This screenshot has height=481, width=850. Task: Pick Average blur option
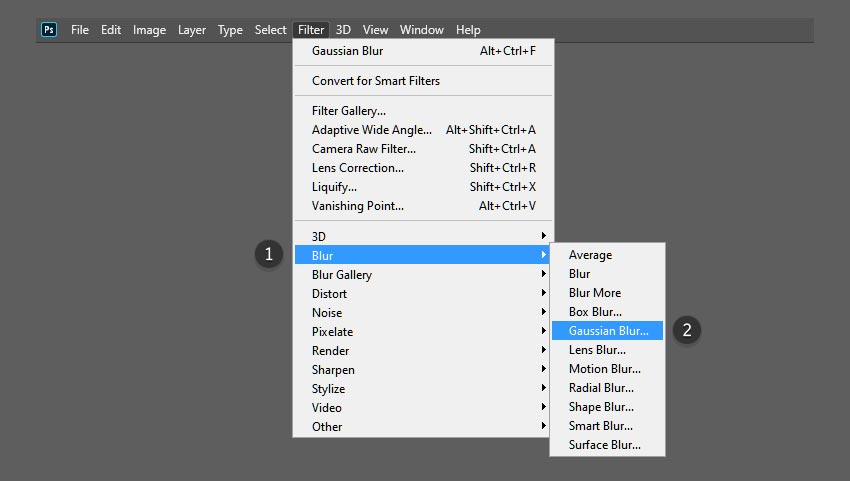pyautogui.click(x=590, y=255)
